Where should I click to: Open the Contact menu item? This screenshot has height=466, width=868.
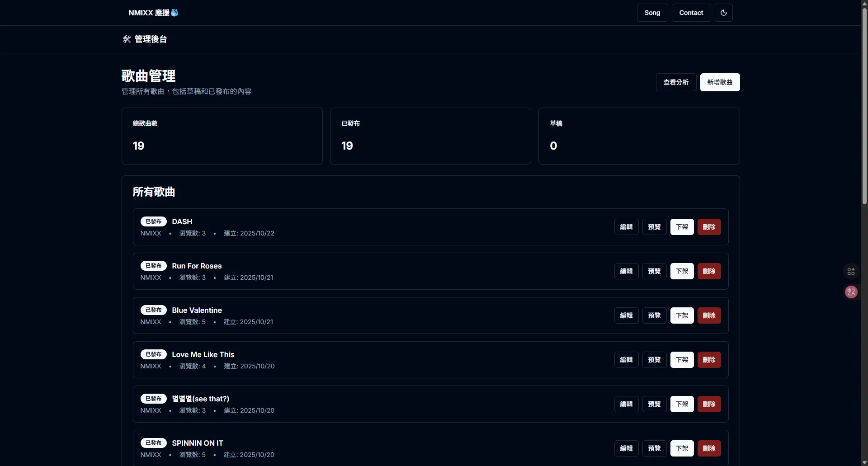click(691, 13)
